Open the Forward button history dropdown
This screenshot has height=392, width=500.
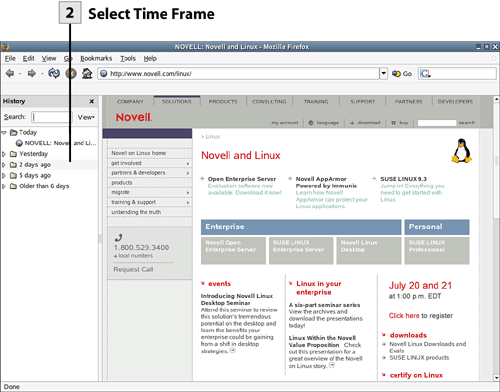pyautogui.click(x=42, y=74)
